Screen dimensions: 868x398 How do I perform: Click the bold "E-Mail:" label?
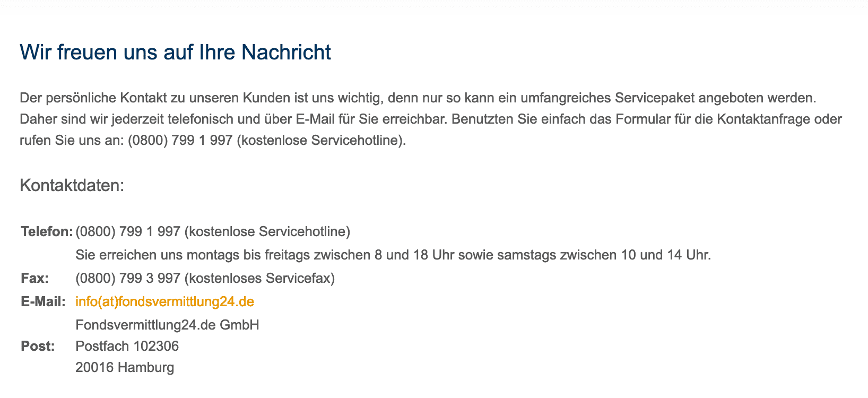pos(43,302)
